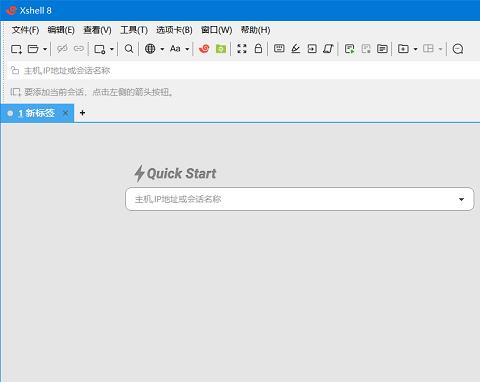This screenshot has height=382, width=480.
Task: Open the globe encoding icon
Action: 150,49
